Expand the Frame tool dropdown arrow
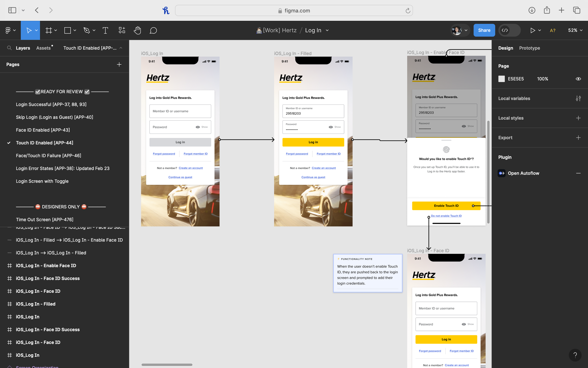The width and height of the screenshot is (588, 368). click(56, 30)
